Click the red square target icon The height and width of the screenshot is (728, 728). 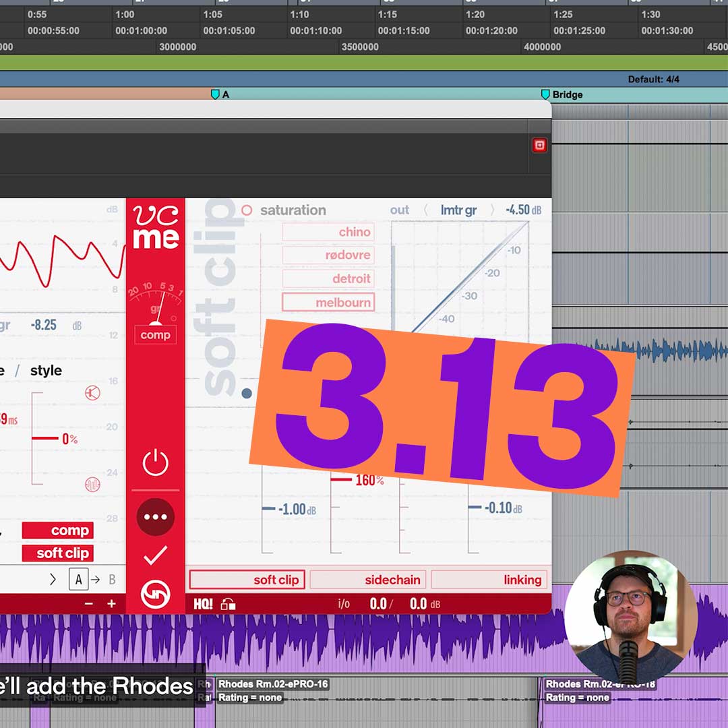click(539, 145)
